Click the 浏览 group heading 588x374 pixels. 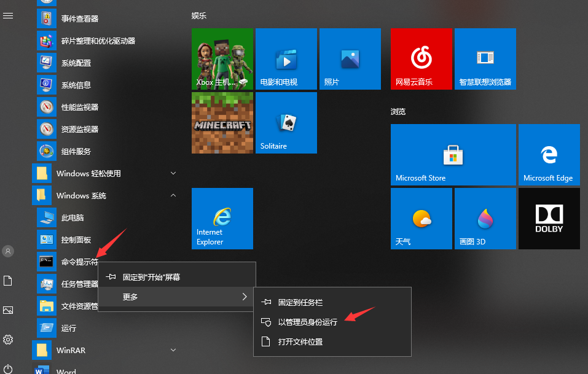click(x=398, y=111)
